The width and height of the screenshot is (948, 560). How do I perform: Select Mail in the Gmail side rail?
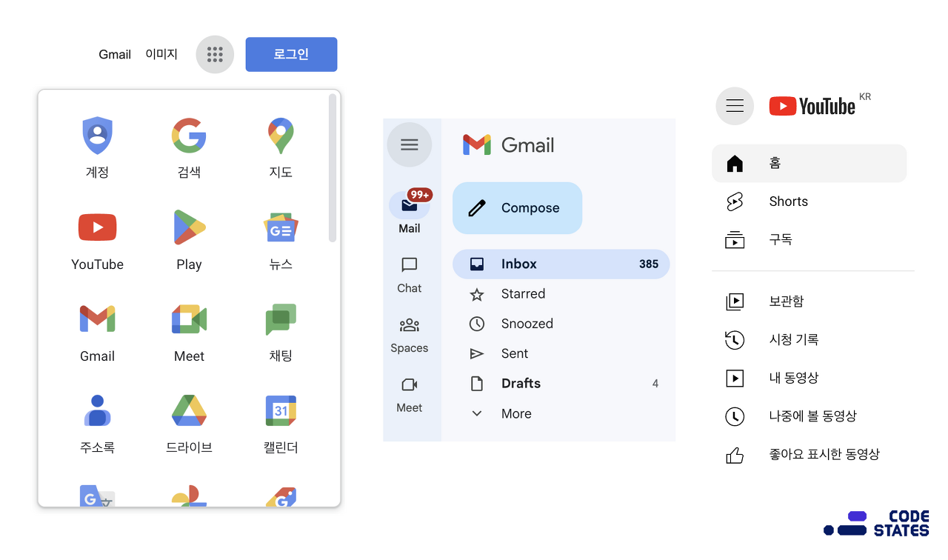[x=410, y=212]
